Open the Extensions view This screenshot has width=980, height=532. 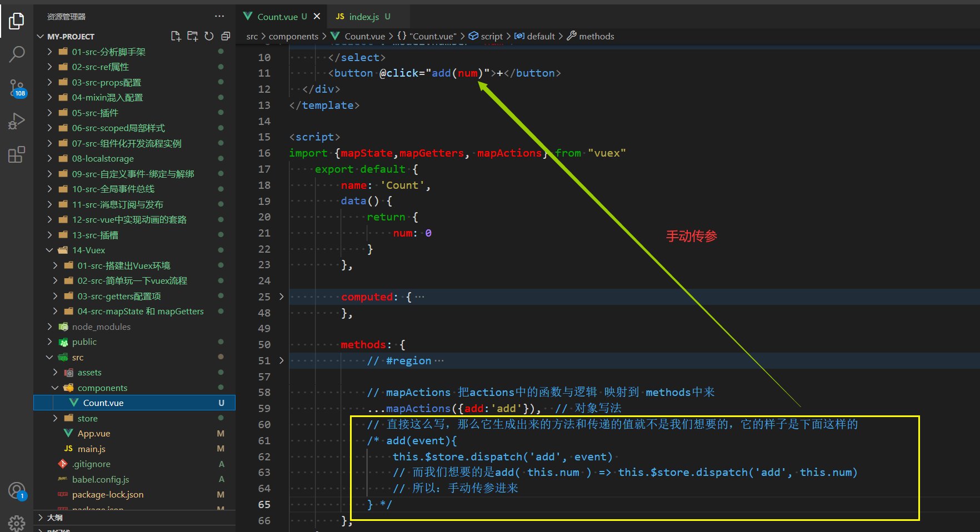pyautogui.click(x=17, y=154)
